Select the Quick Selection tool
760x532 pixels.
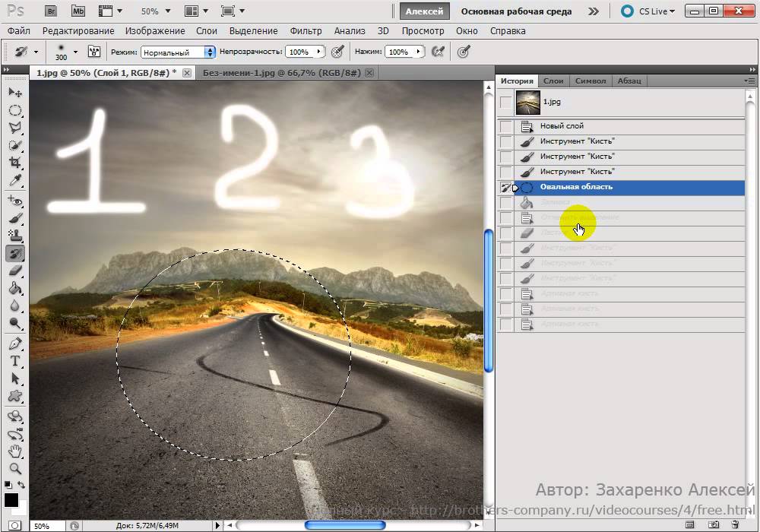click(x=15, y=145)
